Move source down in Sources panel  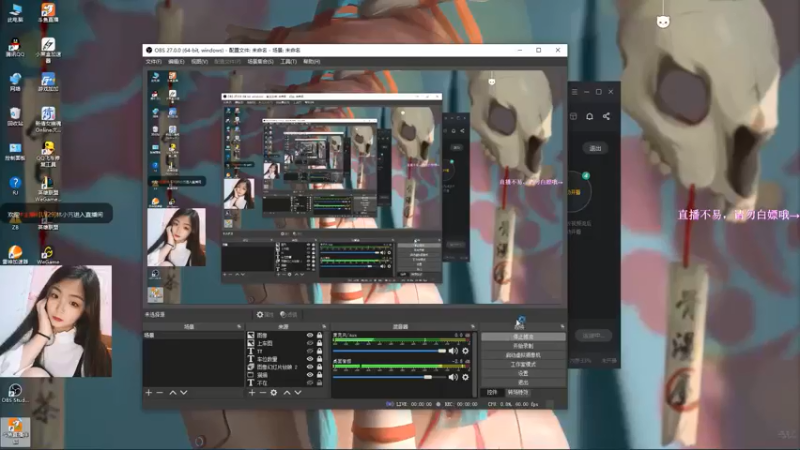tap(298, 393)
